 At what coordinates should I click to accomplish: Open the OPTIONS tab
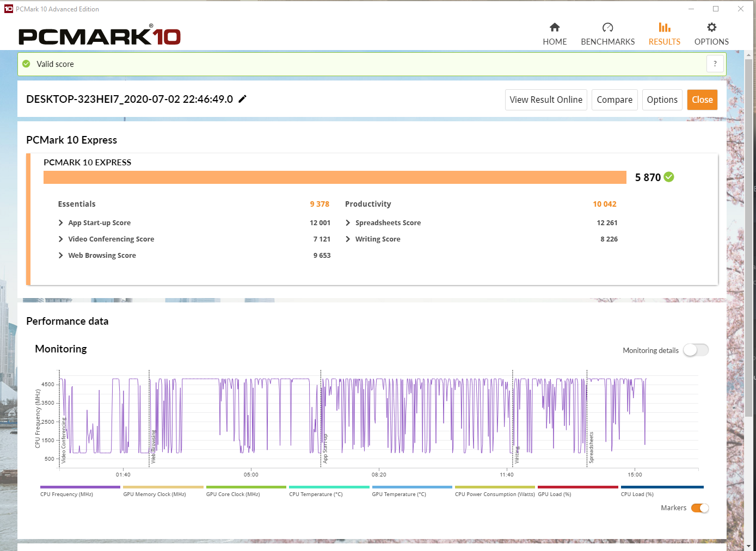[711, 34]
